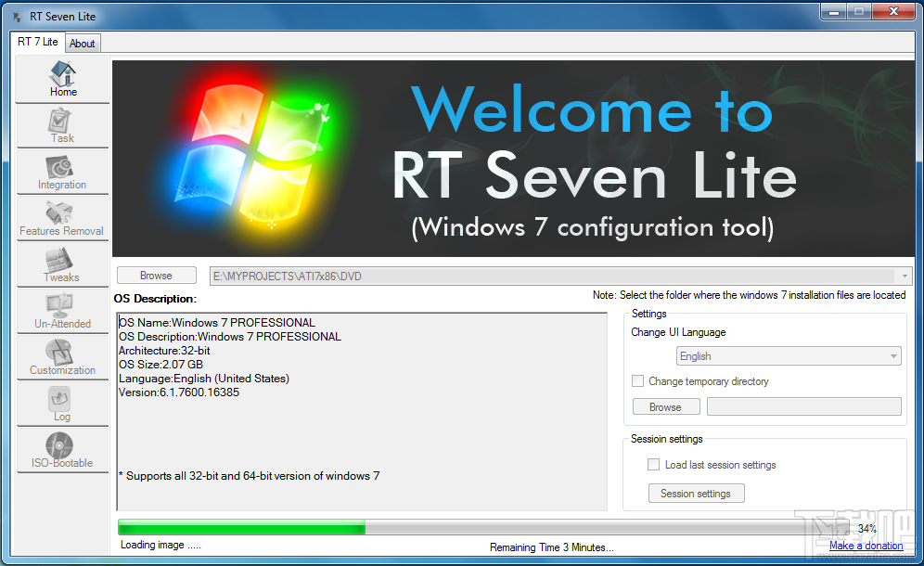Click the green loading progress bar
This screenshot has width=924, height=566.
pos(241,527)
